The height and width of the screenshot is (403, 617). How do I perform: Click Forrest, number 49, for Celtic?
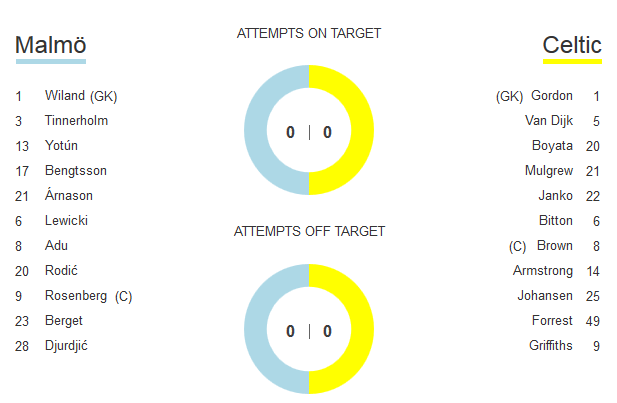pos(552,321)
